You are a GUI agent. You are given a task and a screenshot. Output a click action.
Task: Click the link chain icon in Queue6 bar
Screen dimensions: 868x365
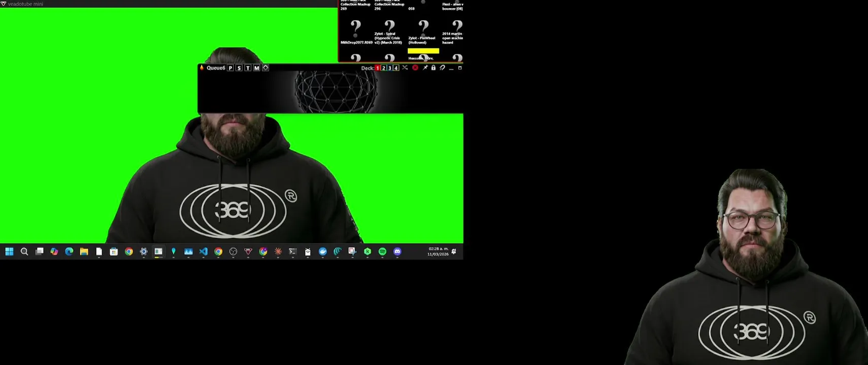442,67
